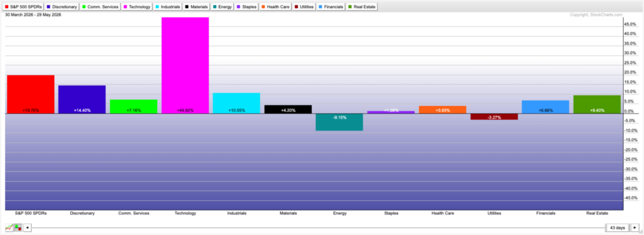Toggle the Energy series legend button
The height and width of the screenshot is (235, 644).
click(223, 6)
